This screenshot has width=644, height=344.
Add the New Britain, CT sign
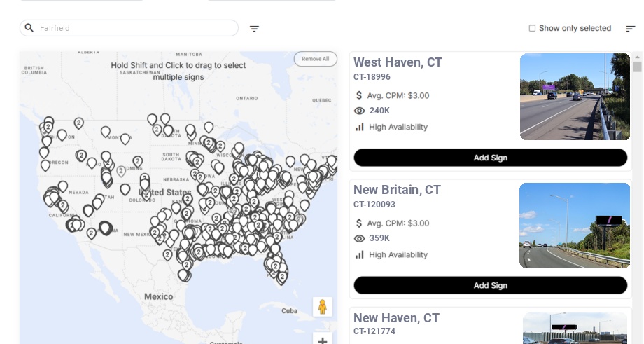(490, 285)
